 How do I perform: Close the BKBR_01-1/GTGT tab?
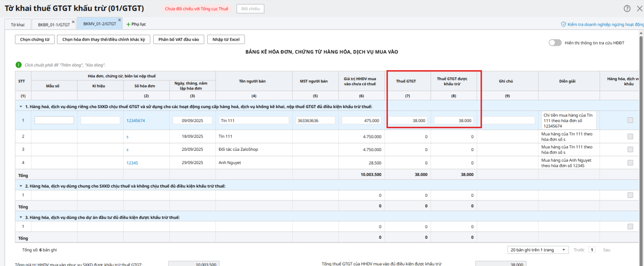tap(73, 22)
